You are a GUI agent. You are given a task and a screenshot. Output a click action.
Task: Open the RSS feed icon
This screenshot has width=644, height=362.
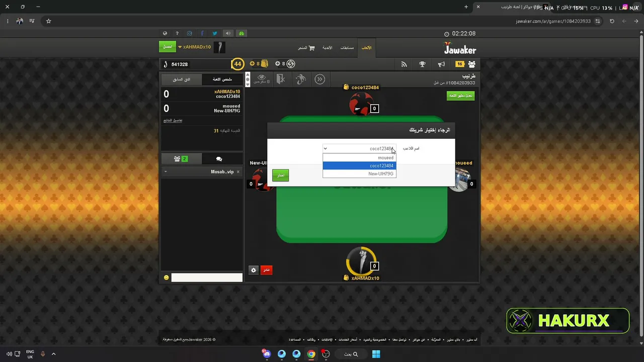[x=404, y=64]
